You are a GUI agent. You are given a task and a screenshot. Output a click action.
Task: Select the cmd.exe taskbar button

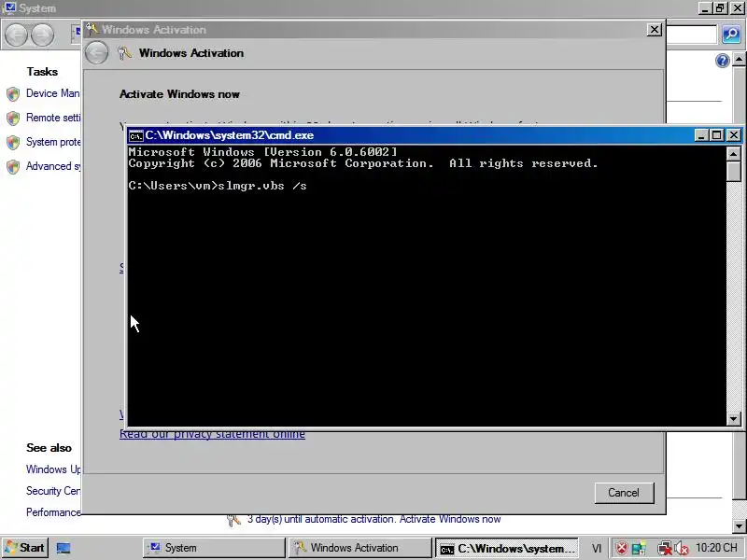point(507,548)
